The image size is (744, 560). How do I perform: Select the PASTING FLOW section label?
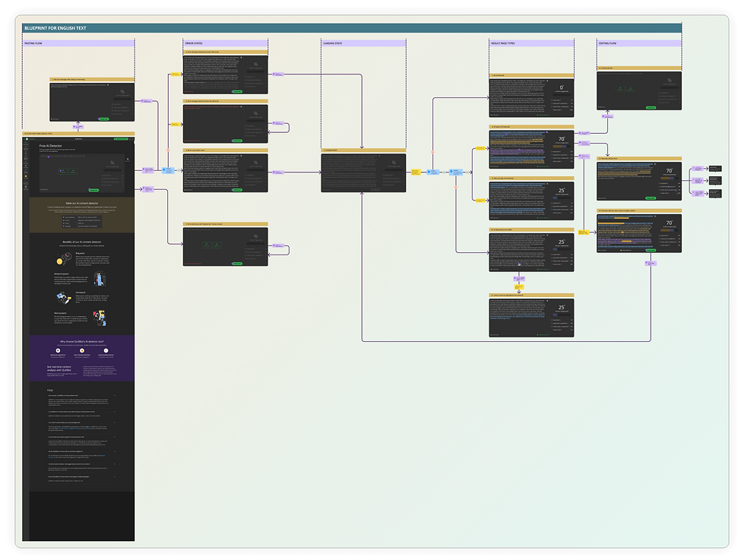[33, 43]
